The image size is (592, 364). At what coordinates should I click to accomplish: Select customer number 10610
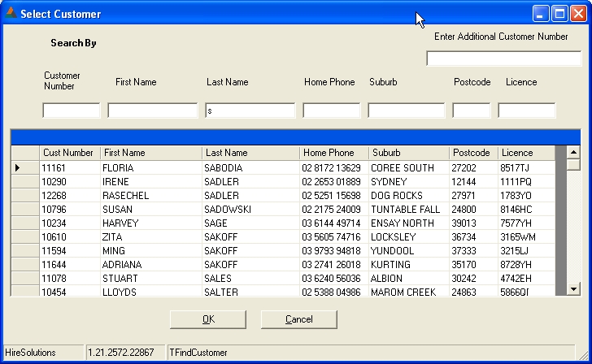click(54, 237)
